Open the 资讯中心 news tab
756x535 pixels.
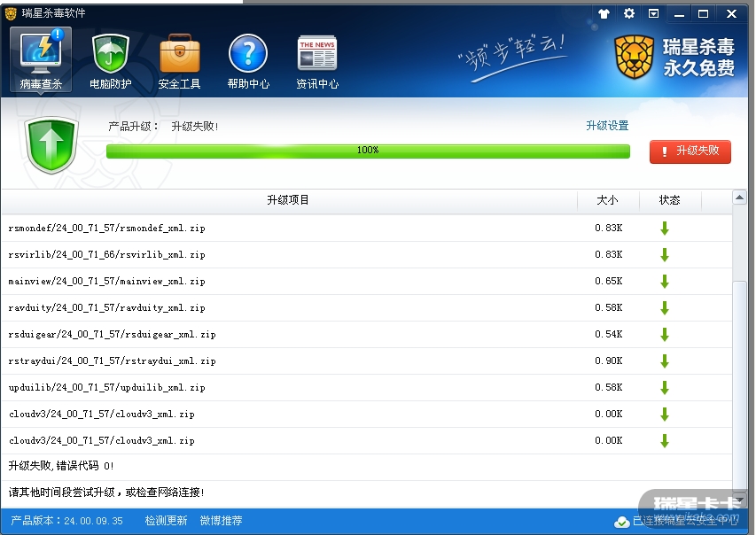pos(317,61)
